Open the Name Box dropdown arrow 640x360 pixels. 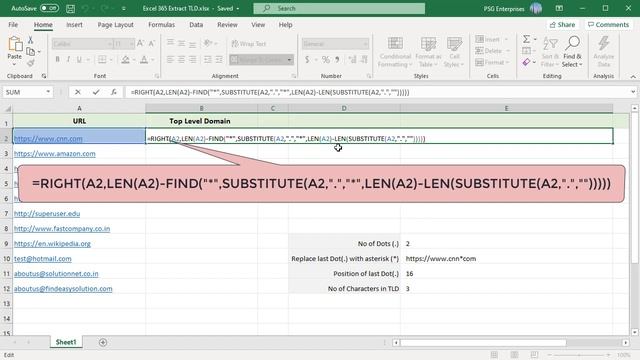pos(48,92)
